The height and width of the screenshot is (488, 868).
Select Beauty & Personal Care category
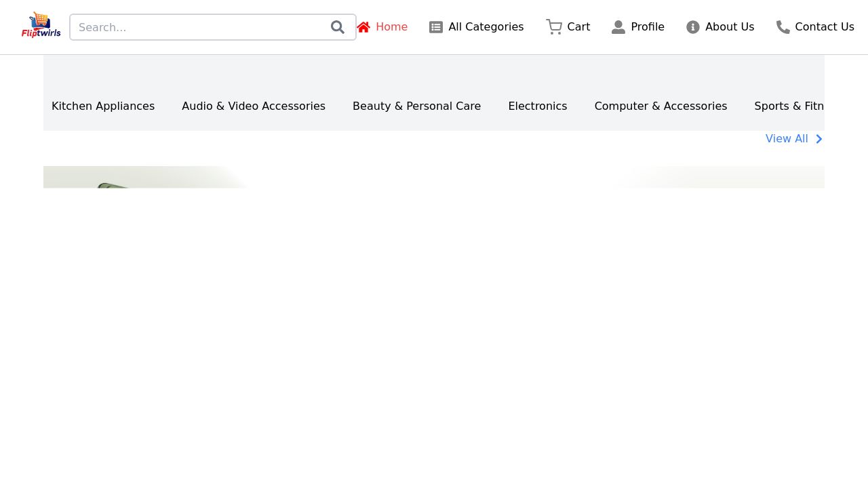pos(416,106)
